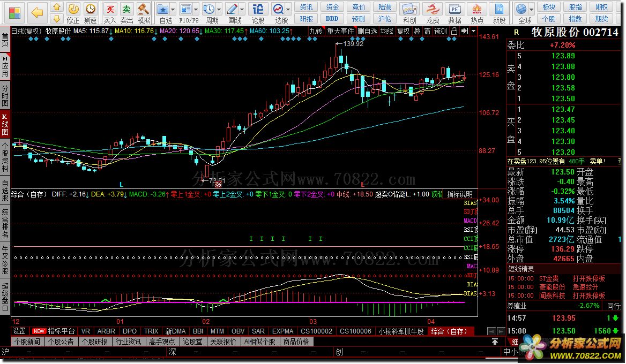626x364 pixels.
Task: Open the 热点 hot topics icon
Action: click(477, 13)
